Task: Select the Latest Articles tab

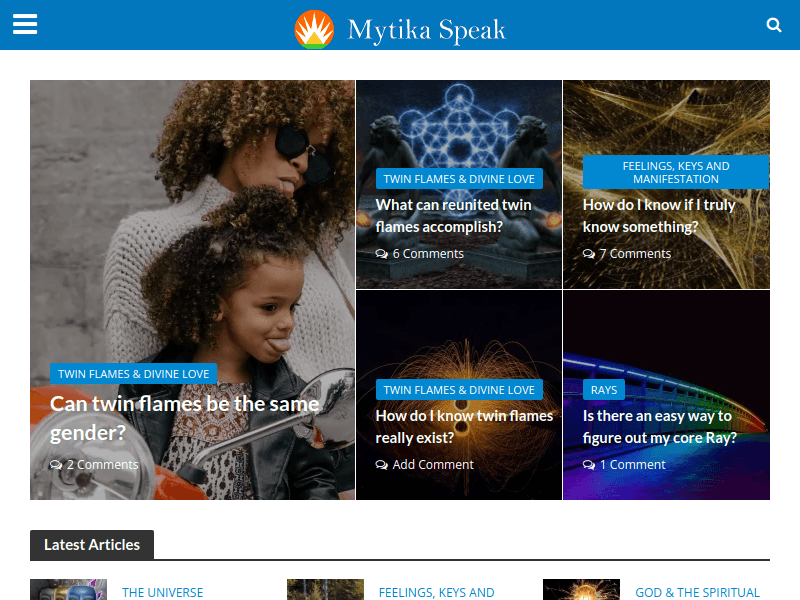Action: (92, 545)
